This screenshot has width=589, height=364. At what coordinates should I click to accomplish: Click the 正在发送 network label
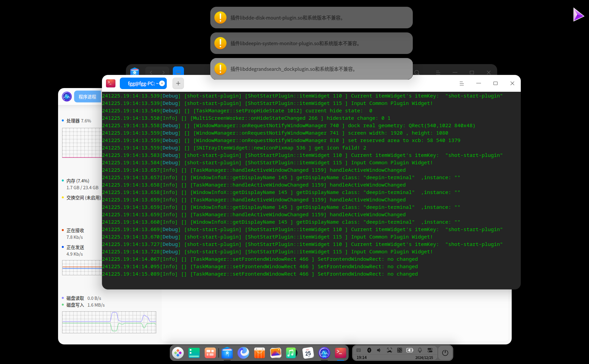(x=75, y=247)
